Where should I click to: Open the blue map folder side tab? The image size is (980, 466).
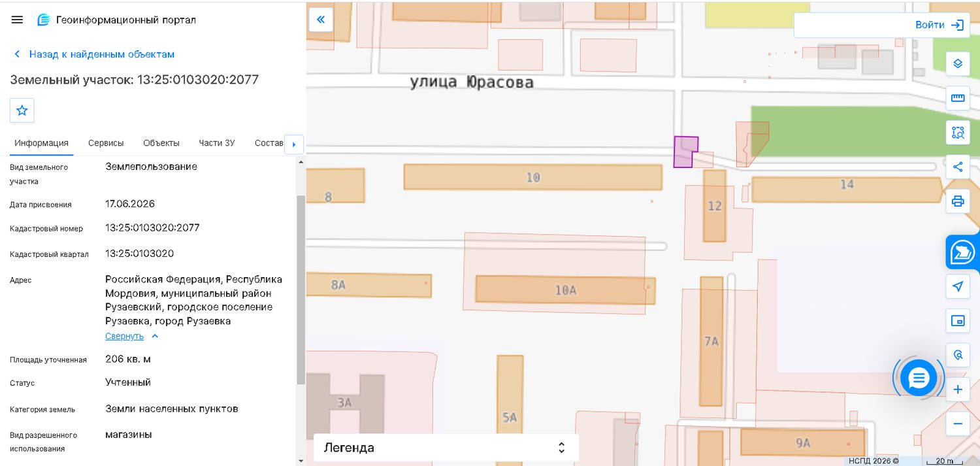(x=963, y=252)
